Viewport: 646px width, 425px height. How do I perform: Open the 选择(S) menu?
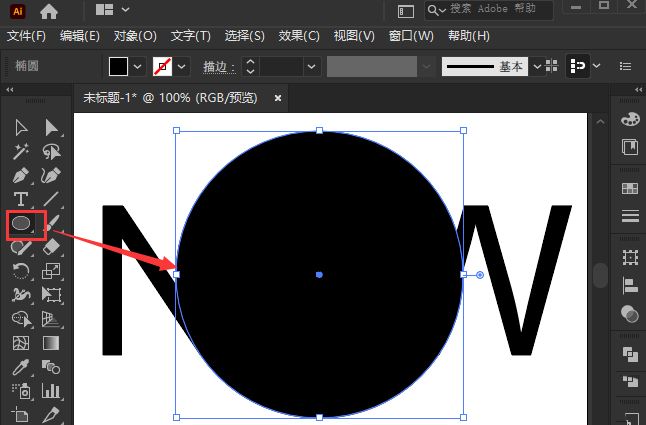pyautogui.click(x=245, y=36)
